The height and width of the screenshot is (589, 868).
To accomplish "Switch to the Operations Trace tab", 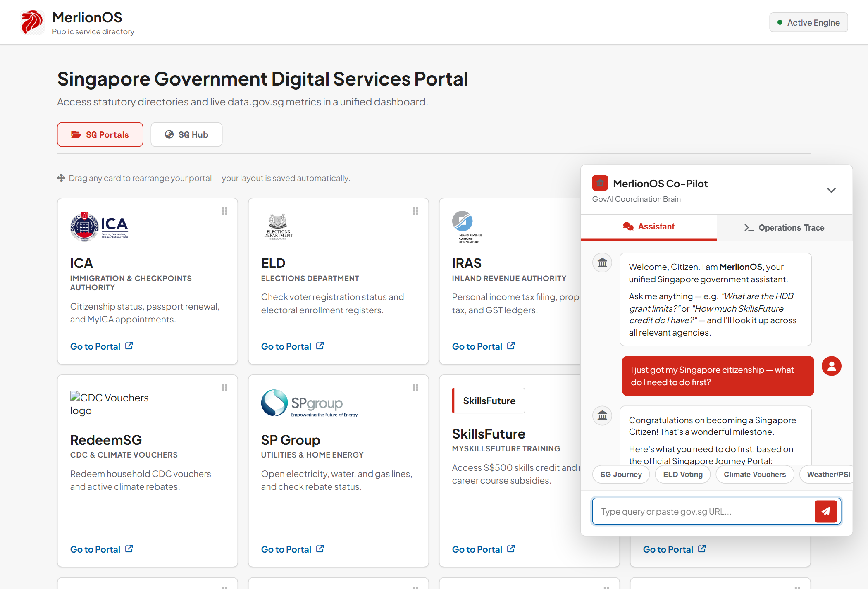I will 785,228.
